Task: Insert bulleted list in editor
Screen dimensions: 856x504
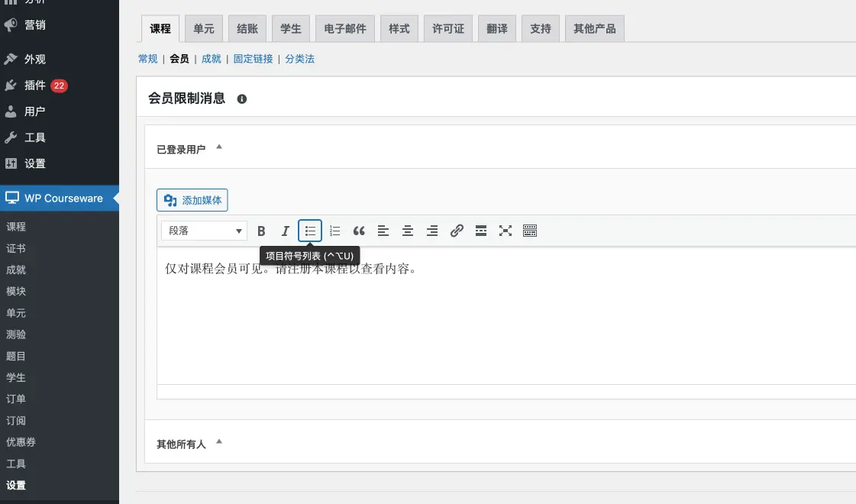Action: 310,231
